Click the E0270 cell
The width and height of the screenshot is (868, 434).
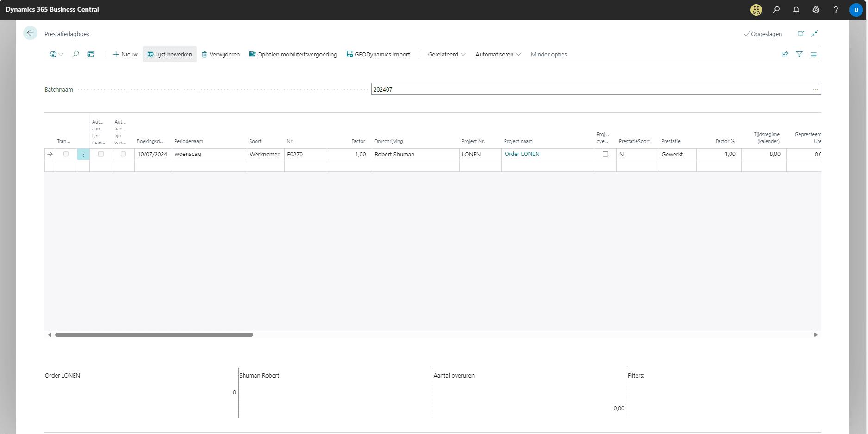pyautogui.click(x=306, y=154)
